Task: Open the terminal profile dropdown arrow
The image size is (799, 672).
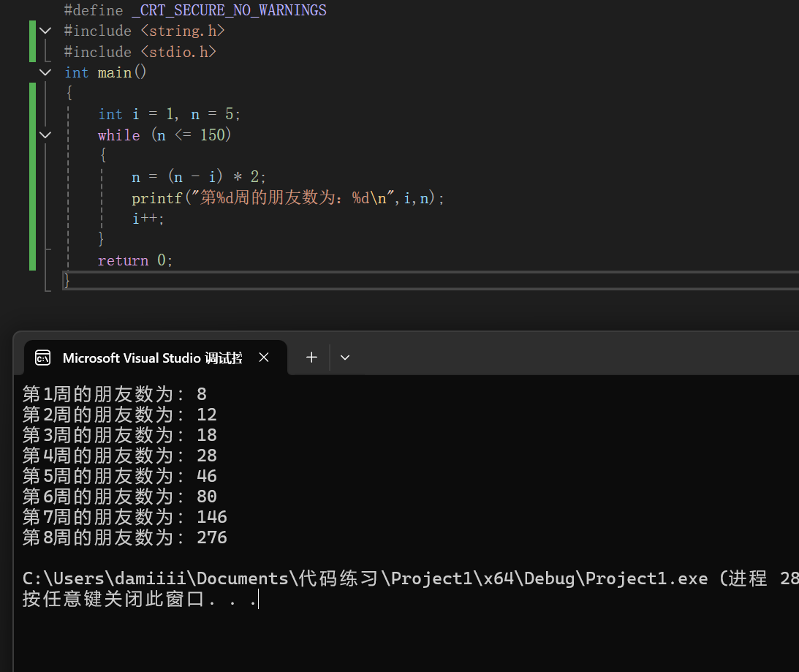Action: tap(345, 358)
